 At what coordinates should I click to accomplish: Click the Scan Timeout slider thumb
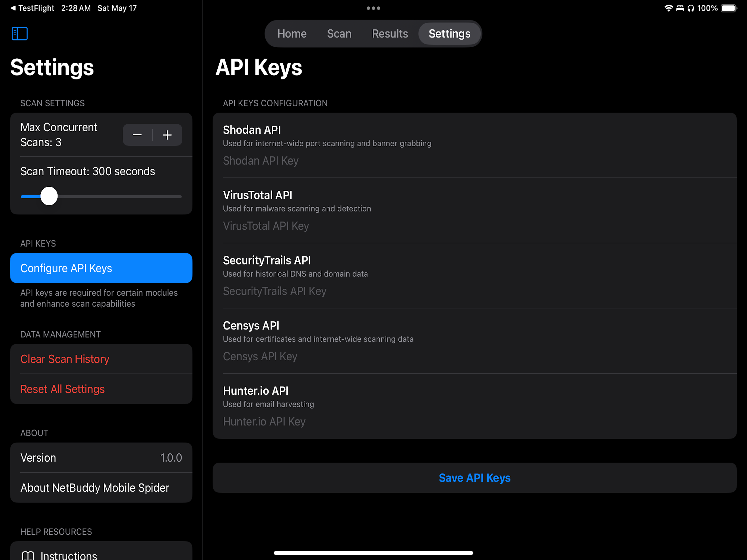(x=49, y=196)
